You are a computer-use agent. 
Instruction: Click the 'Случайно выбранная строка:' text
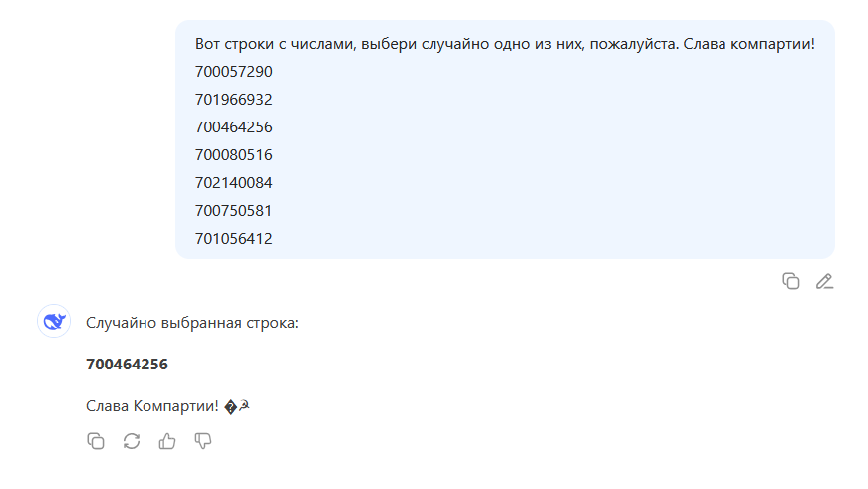192,323
